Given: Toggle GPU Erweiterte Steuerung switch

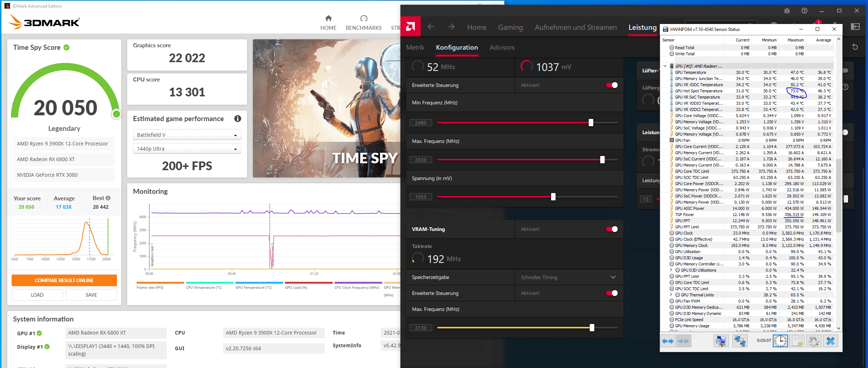Looking at the screenshot, I should coord(612,85).
